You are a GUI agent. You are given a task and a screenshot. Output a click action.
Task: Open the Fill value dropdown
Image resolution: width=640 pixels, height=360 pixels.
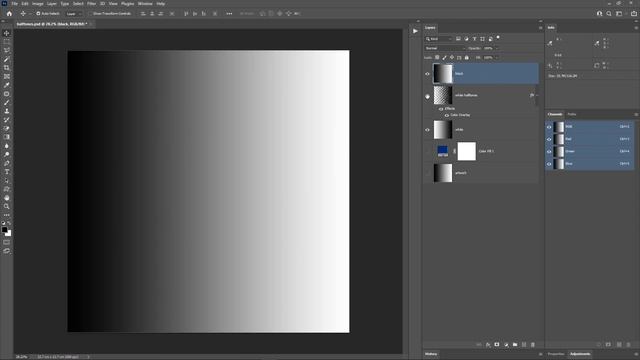point(496,58)
